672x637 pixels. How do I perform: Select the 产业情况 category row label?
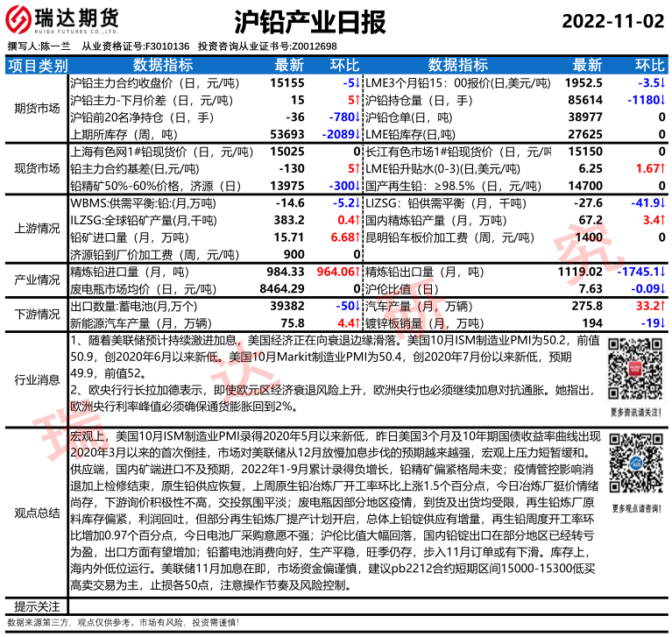point(36,280)
